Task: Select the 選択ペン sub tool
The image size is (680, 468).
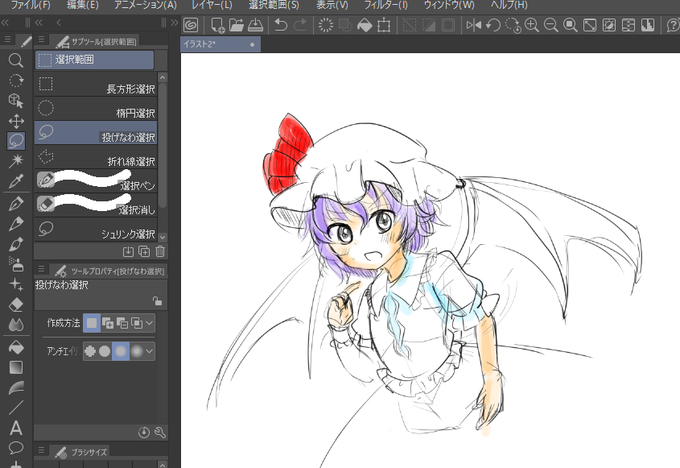Action: tap(95, 181)
